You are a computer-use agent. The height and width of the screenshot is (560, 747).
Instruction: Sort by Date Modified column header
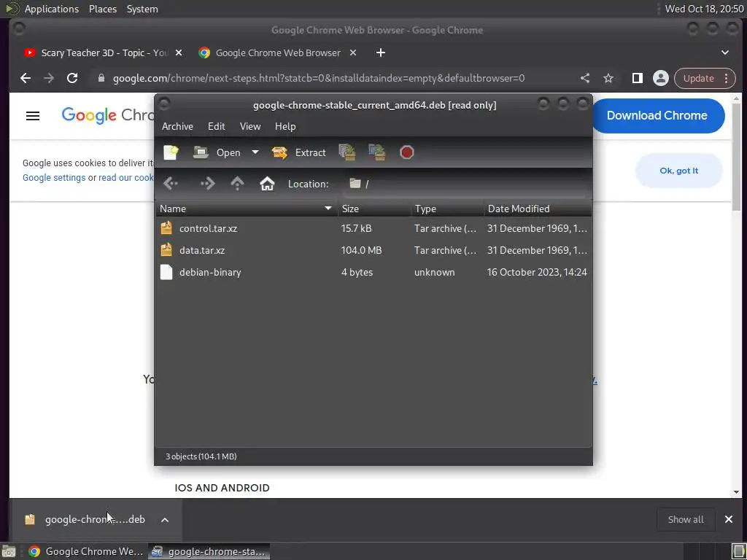pos(538,209)
